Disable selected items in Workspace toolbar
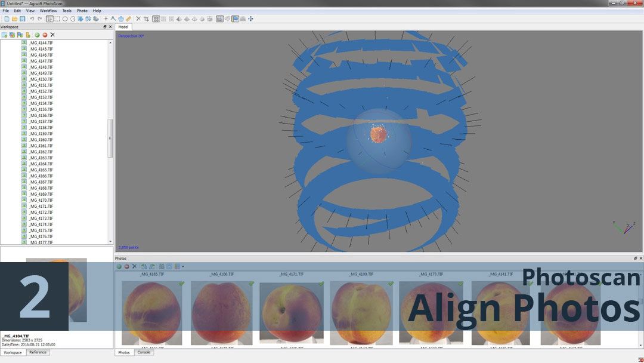The image size is (644, 363). 45,35
